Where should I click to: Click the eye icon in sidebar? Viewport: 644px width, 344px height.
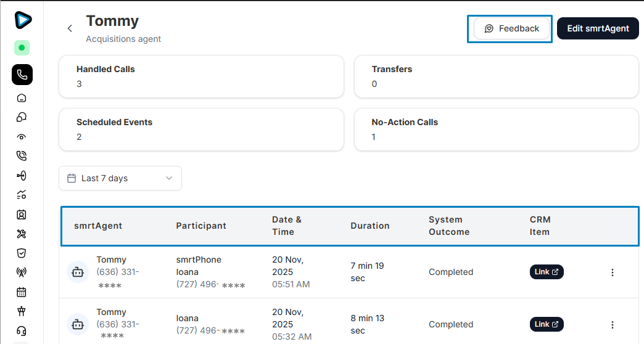(22, 137)
